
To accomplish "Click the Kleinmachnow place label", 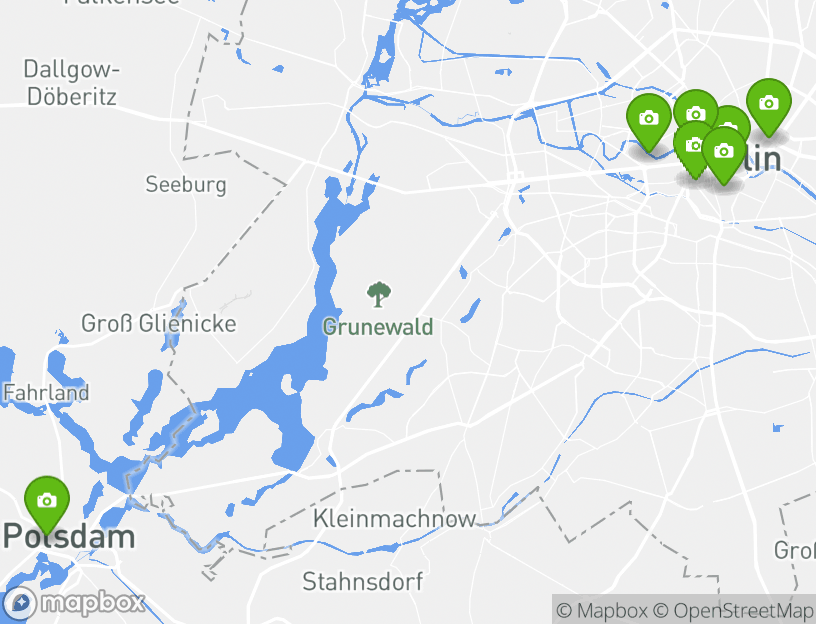I will click(394, 519).
